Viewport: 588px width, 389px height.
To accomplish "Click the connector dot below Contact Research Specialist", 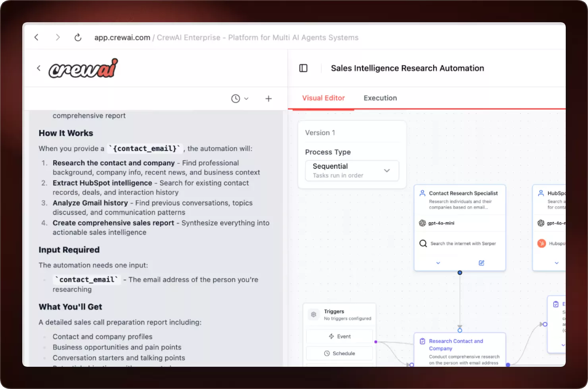I will (460, 273).
